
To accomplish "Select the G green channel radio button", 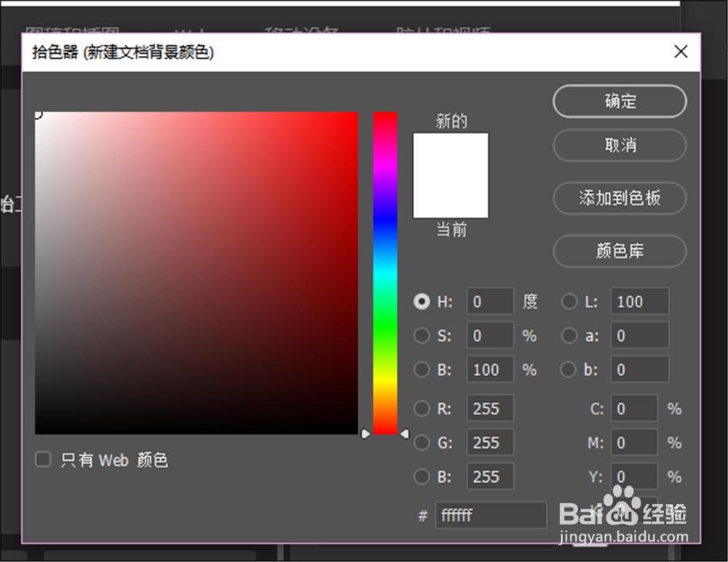I will (422, 443).
